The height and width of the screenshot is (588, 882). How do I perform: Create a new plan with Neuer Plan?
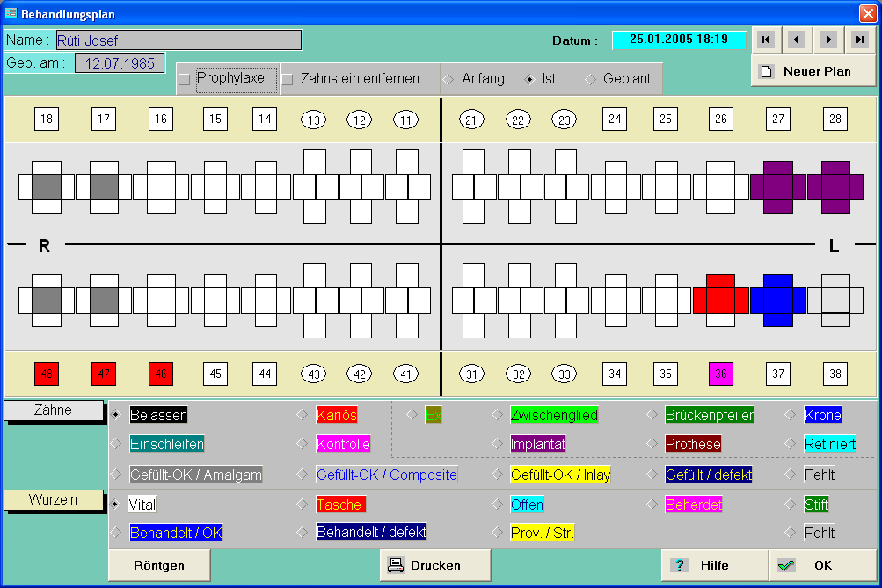click(813, 72)
